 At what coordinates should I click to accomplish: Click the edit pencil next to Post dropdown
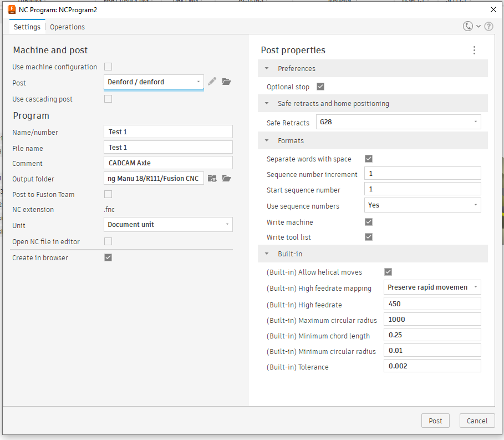(212, 81)
